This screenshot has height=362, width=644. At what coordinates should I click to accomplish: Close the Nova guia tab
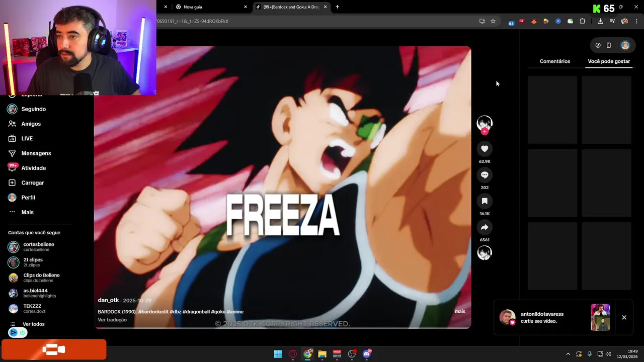pyautogui.click(x=246, y=7)
